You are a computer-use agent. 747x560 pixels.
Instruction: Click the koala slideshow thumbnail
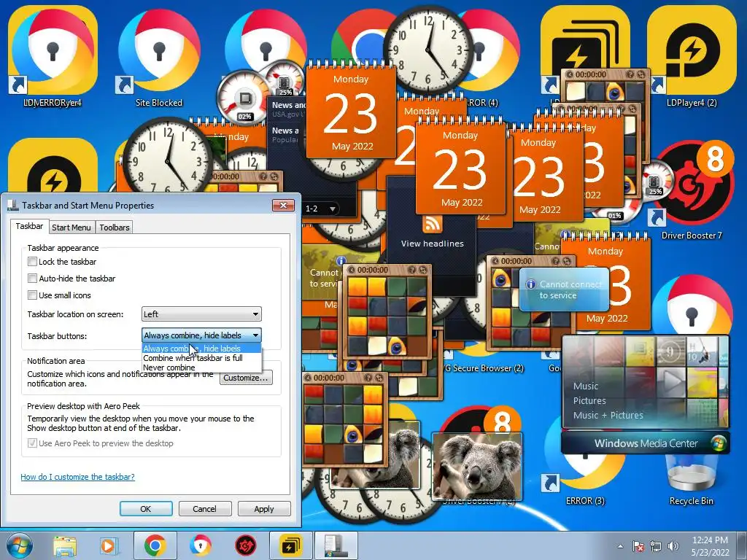[477, 466]
